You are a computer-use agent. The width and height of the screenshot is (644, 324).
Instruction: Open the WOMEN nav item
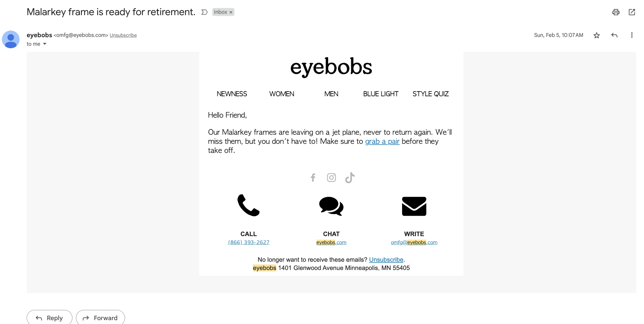(x=282, y=94)
